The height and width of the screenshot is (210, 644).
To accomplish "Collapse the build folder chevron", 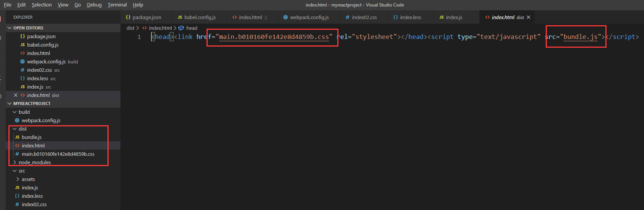I will pyautogui.click(x=15, y=112).
